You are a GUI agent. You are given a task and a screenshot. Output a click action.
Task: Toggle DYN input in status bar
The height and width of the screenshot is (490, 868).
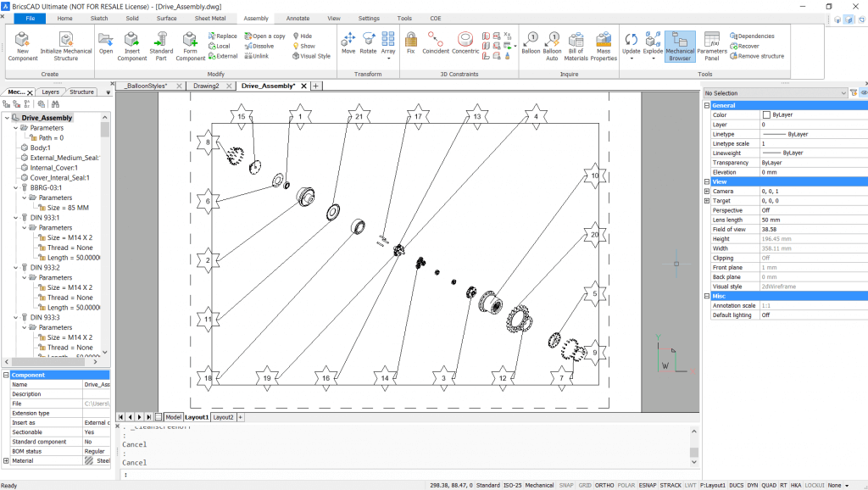(x=753, y=485)
